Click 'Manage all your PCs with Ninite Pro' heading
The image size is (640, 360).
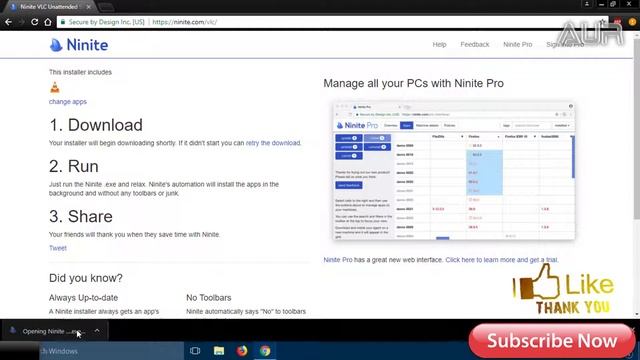pyautogui.click(x=413, y=83)
